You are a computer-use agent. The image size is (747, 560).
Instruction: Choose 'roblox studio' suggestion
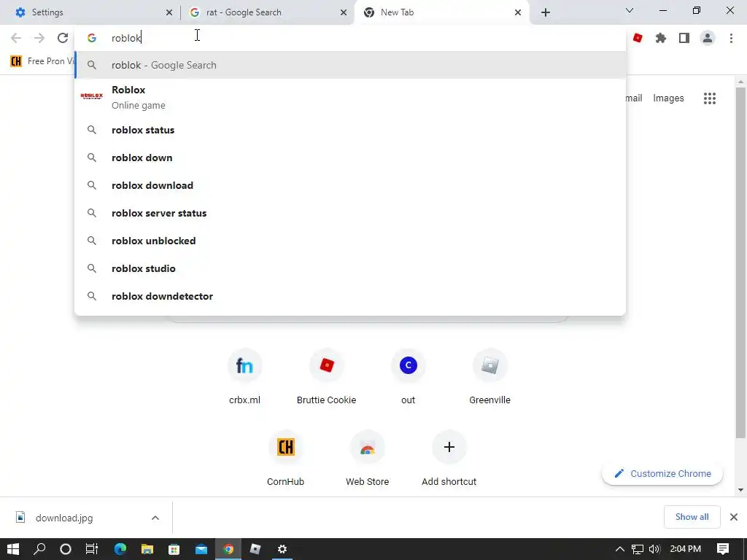(350, 268)
